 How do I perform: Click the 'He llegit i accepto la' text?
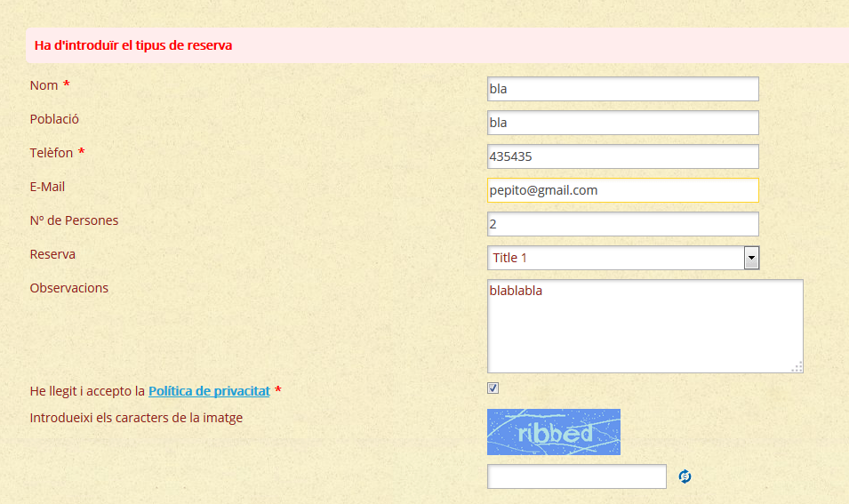[x=88, y=391]
